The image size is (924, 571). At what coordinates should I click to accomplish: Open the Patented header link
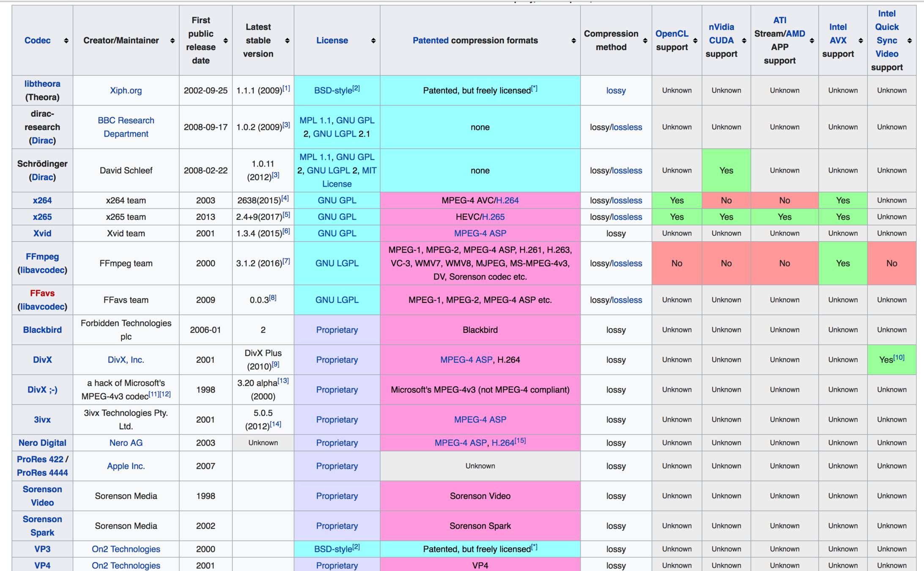pyautogui.click(x=430, y=41)
